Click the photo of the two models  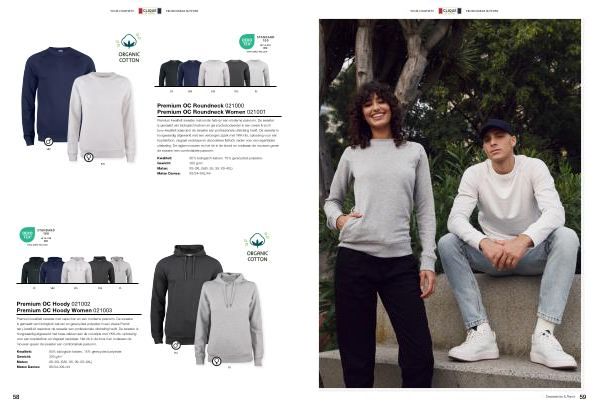tap(450, 204)
